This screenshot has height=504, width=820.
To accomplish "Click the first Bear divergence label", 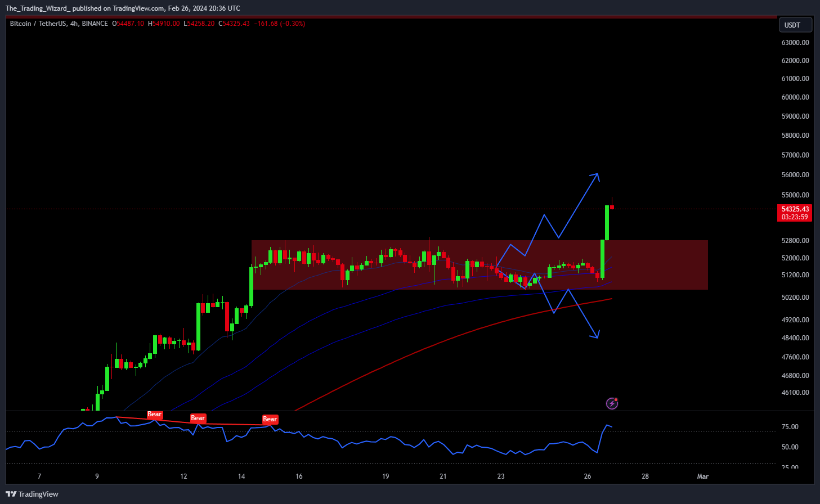I will [155, 415].
